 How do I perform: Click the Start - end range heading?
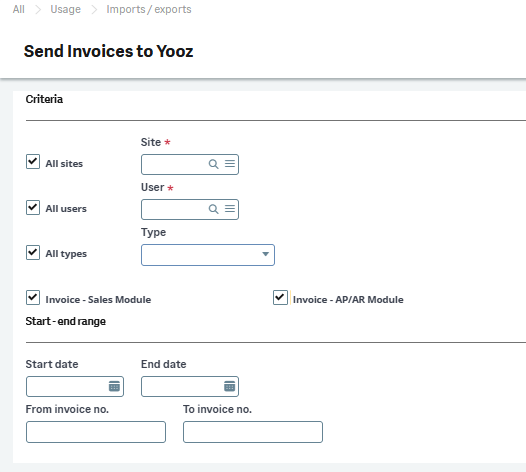pyautogui.click(x=66, y=321)
